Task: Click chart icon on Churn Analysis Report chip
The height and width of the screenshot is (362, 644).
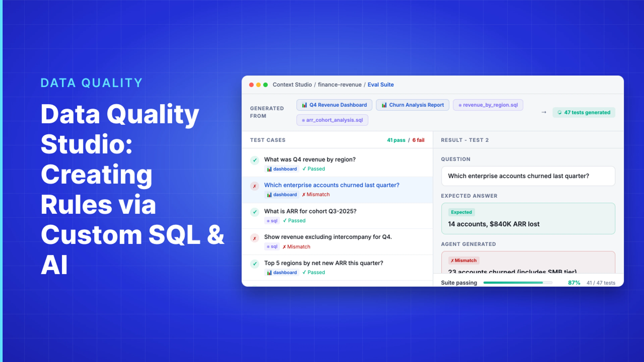Action: coord(384,105)
